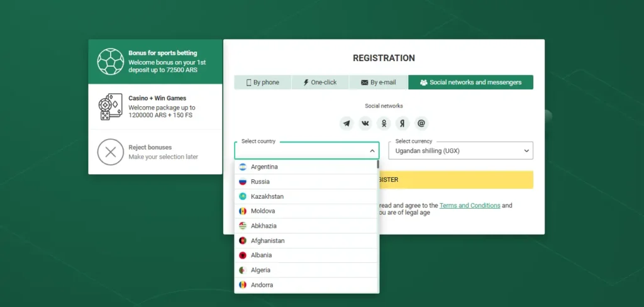Choose Afghanistan from country list
Viewport: 644px width, 307px height.
[306, 240]
